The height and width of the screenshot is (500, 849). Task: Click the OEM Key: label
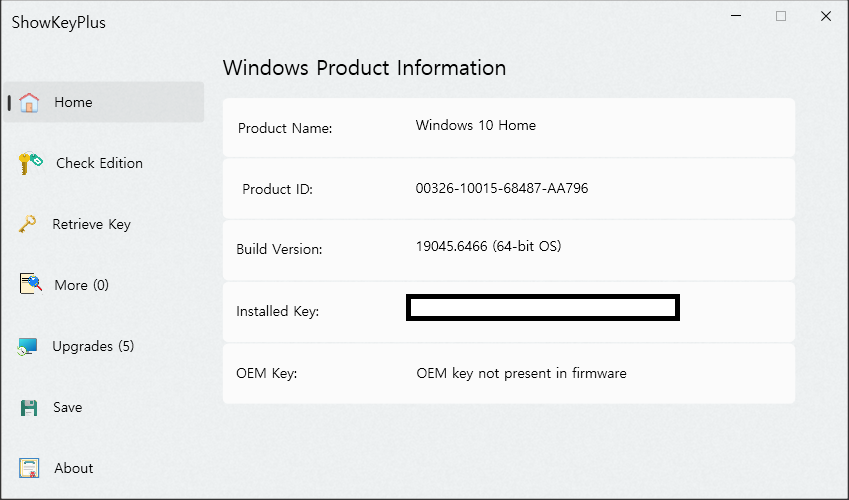(x=266, y=374)
